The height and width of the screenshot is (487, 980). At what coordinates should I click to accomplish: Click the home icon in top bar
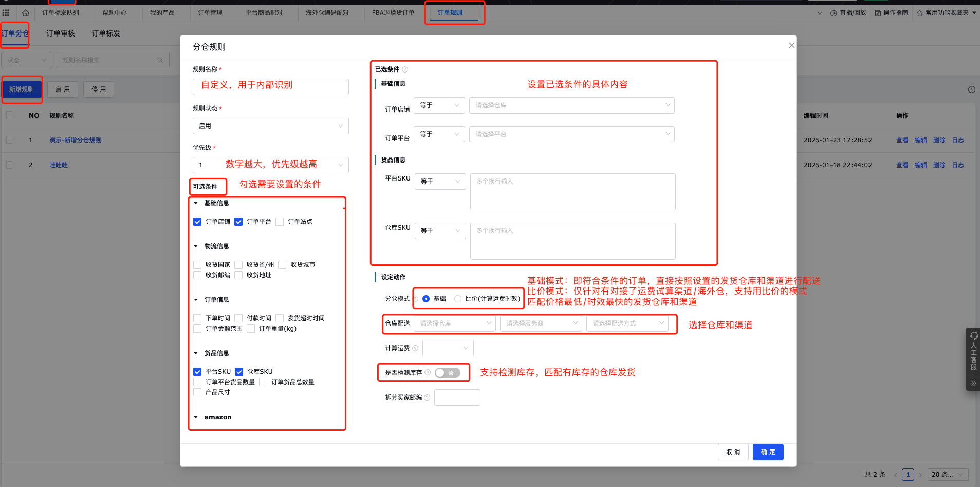coord(25,12)
